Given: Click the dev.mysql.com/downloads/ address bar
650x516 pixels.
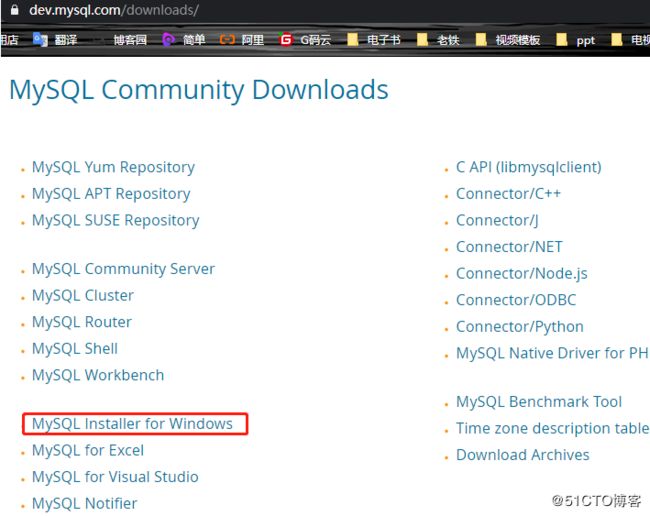Looking at the screenshot, I should click(114, 10).
